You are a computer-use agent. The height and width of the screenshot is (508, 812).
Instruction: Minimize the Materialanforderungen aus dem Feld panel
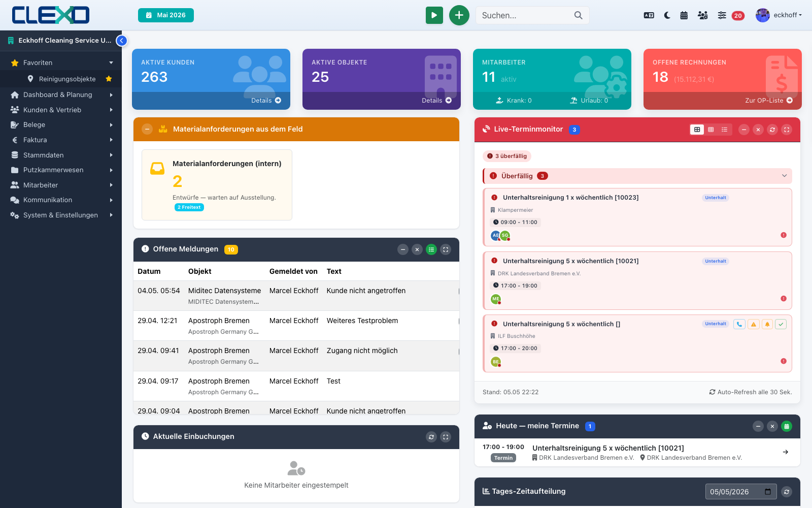(x=147, y=129)
